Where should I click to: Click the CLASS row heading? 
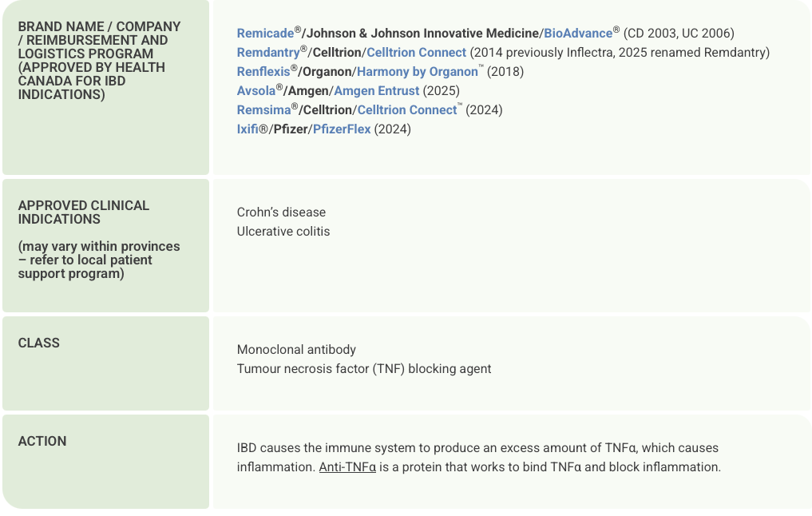(39, 343)
